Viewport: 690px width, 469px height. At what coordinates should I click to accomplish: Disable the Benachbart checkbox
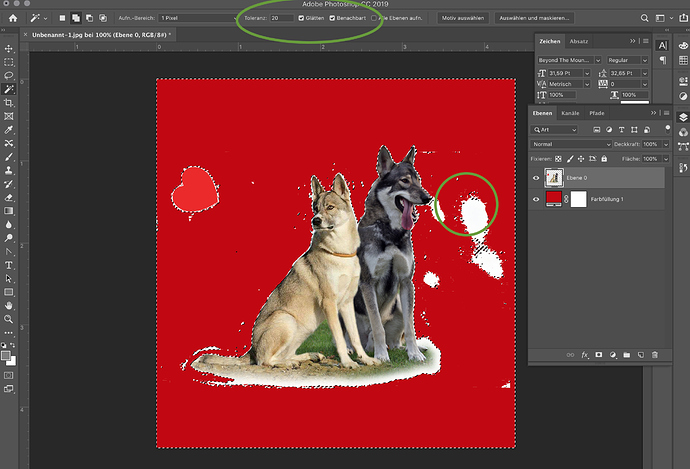pyautogui.click(x=332, y=18)
